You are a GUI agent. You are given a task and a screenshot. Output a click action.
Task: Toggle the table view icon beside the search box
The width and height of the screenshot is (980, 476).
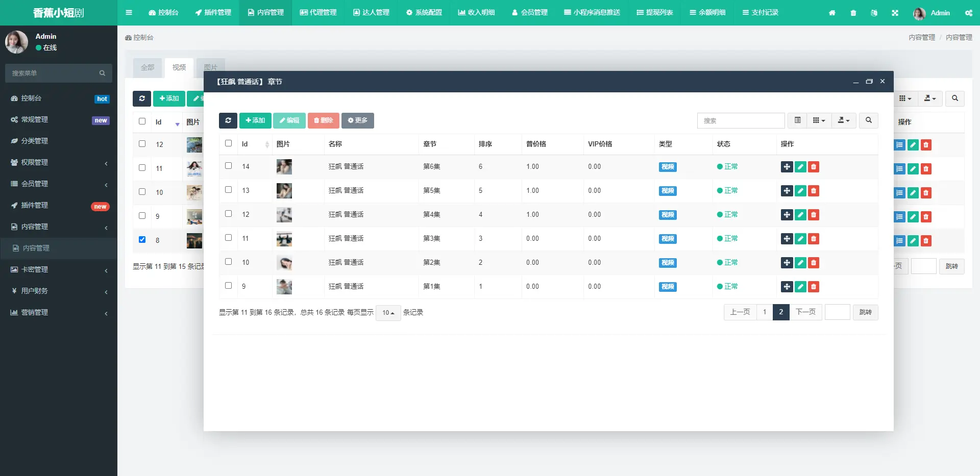click(x=797, y=120)
